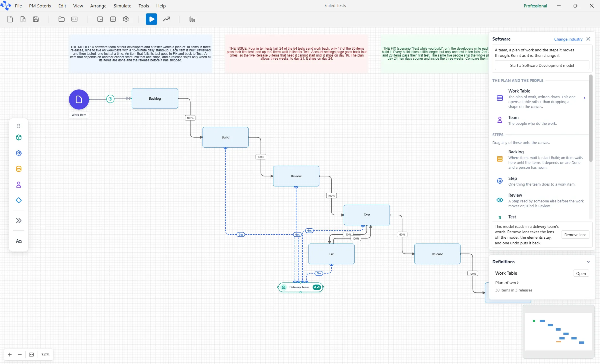
Task: Click the save file toolbar icon
Action: tap(36, 19)
